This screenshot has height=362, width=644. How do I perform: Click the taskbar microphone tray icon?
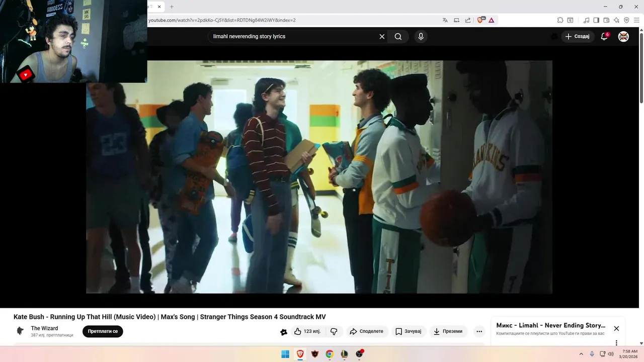[x=592, y=354]
